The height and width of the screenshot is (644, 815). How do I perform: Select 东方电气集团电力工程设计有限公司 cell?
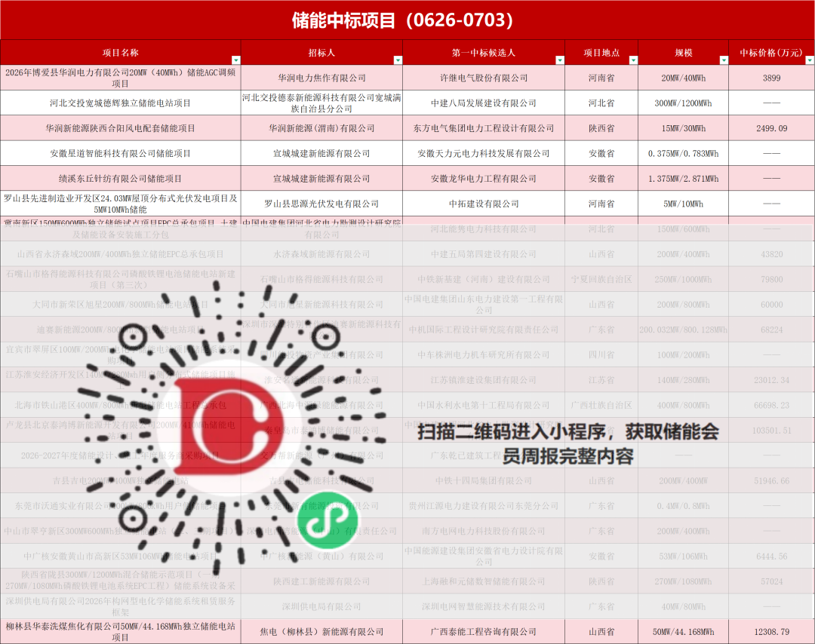click(484, 128)
